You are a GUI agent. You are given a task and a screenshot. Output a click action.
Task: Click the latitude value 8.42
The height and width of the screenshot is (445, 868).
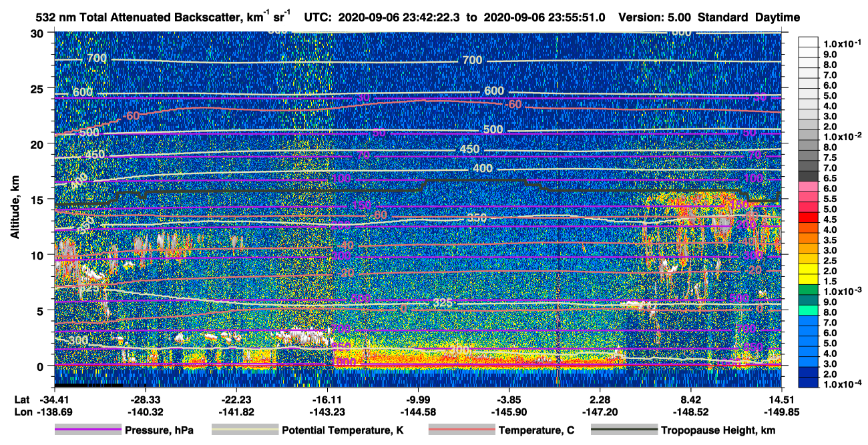pyautogui.click(x=691, y=400)
